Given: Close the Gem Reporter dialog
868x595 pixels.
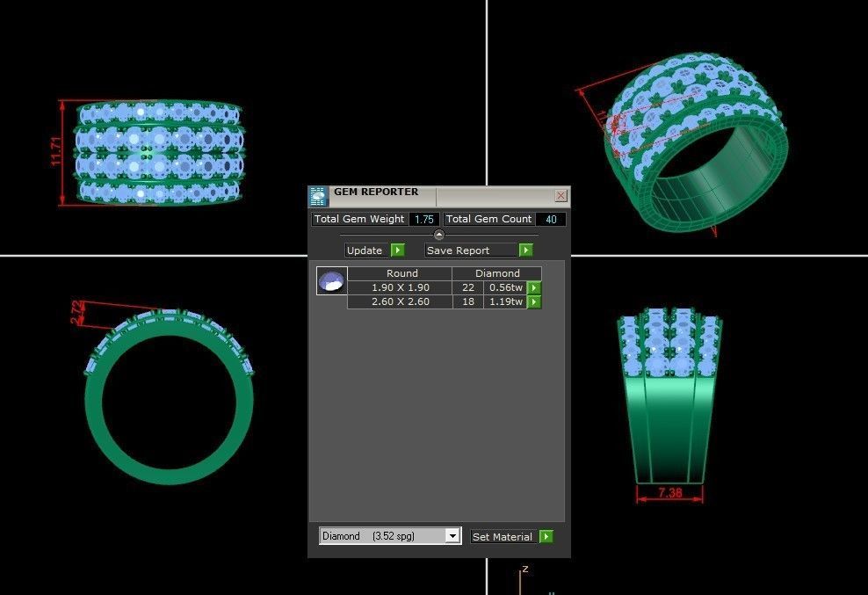Looking at the screenshot, I should coord(561,196).
